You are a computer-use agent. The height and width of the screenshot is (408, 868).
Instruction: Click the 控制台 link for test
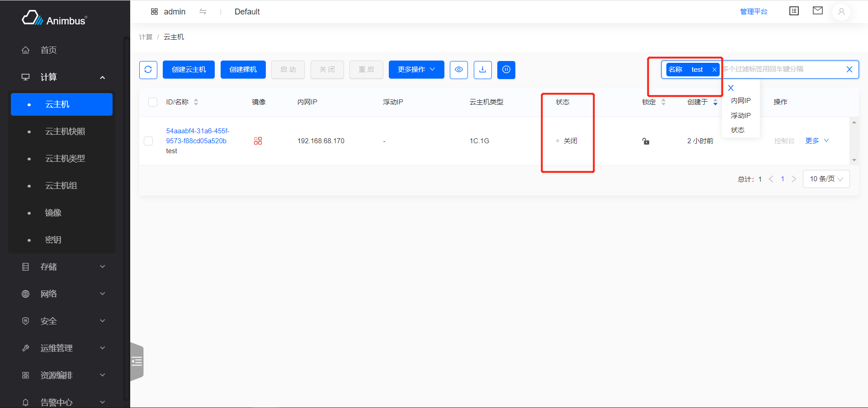tap(784, 141)
